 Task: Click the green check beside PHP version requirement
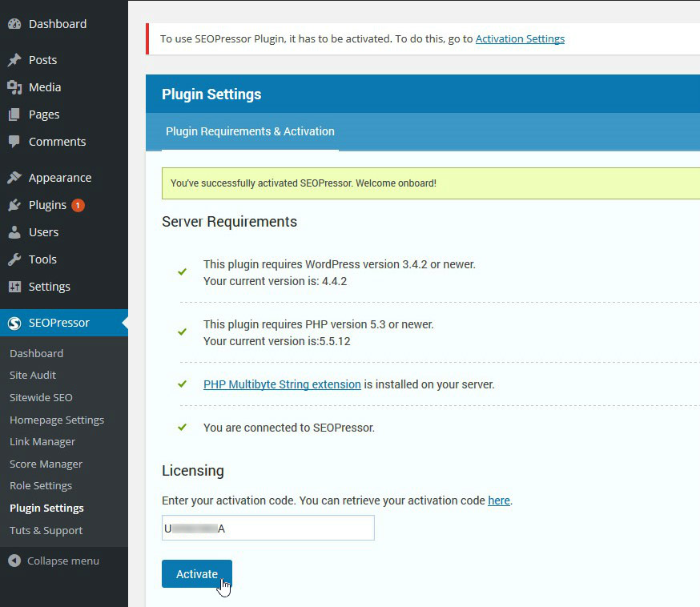point(182,332)
